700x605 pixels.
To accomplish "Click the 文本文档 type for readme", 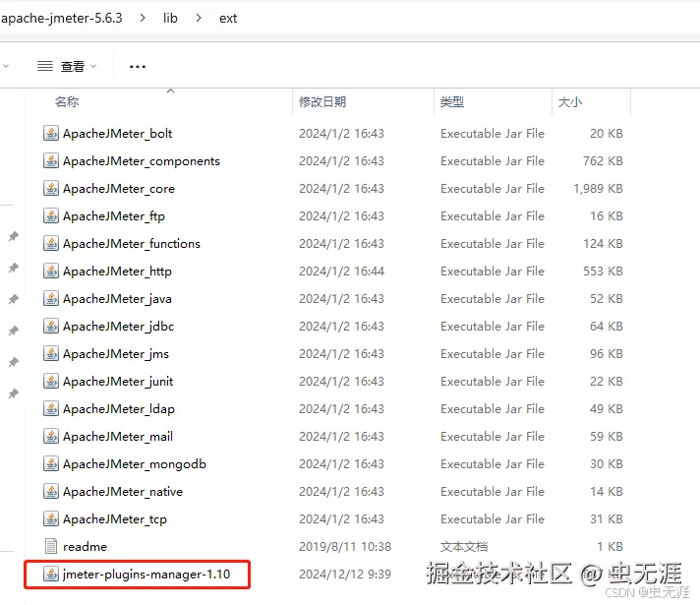I will (x=464, y=546).
